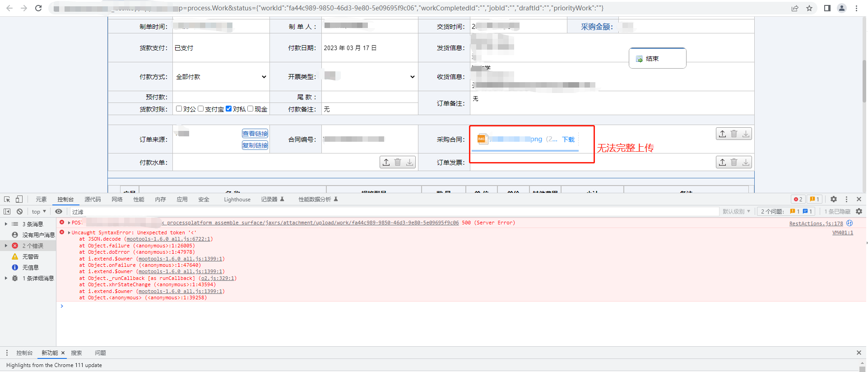Open browser profile avatar
This screenshot has width=868, height=372.
[x=842, y=8]
